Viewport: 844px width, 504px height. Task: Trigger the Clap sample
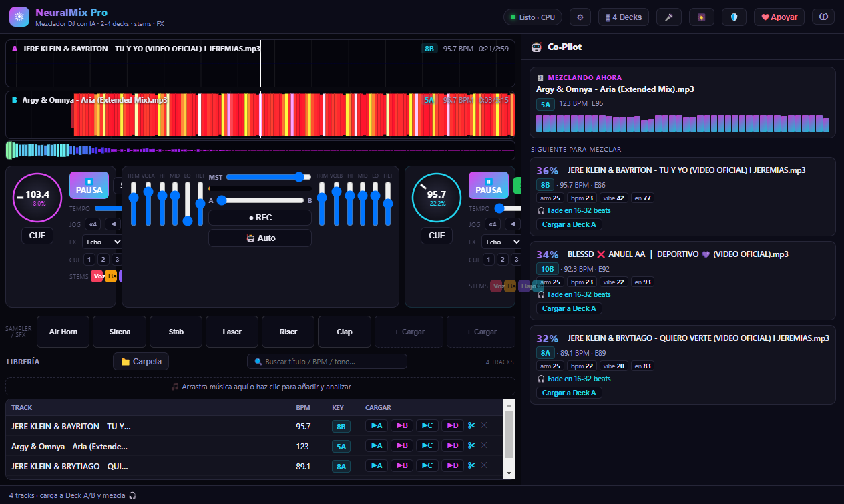coord(345,332)
